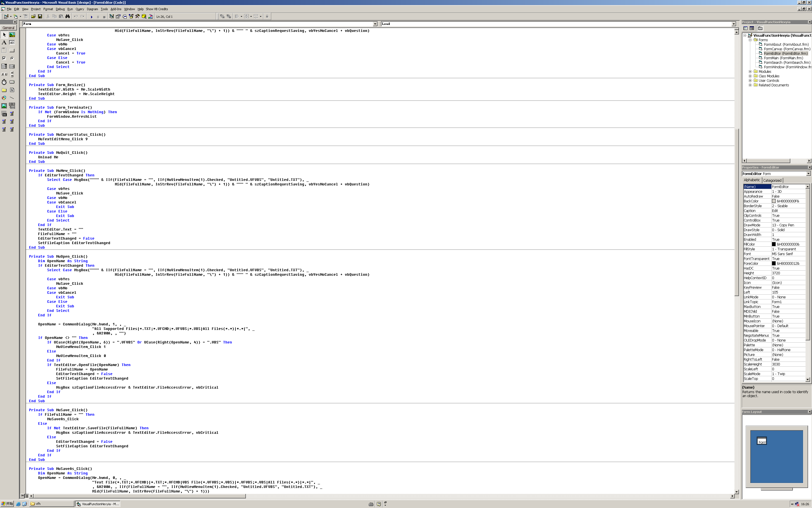The image size is (812, 508).
Task: Select the ComboBox control tool
Action: (x=4, y=66)
